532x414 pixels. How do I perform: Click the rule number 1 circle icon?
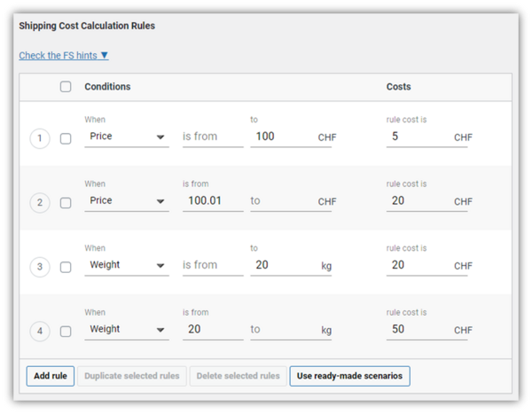click(39, 139)
